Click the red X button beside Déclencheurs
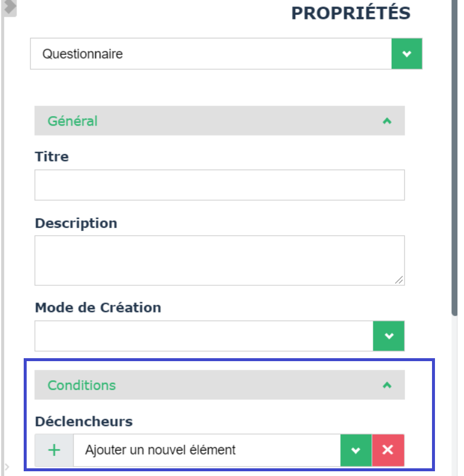The height and width of the screenshot is (476, 464). (x=388, y=450)
